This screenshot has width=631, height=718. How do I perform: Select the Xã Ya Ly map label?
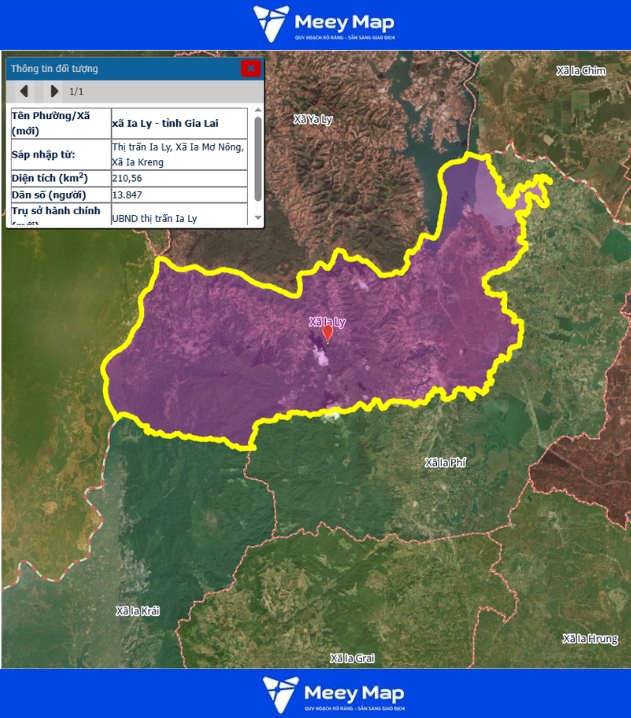point(313,119)
